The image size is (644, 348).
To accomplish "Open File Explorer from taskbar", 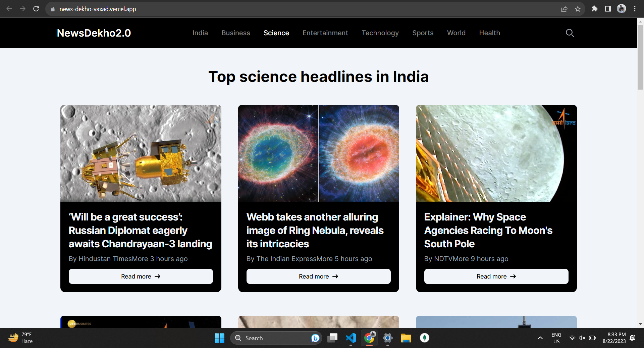I will tap(406, 338).
